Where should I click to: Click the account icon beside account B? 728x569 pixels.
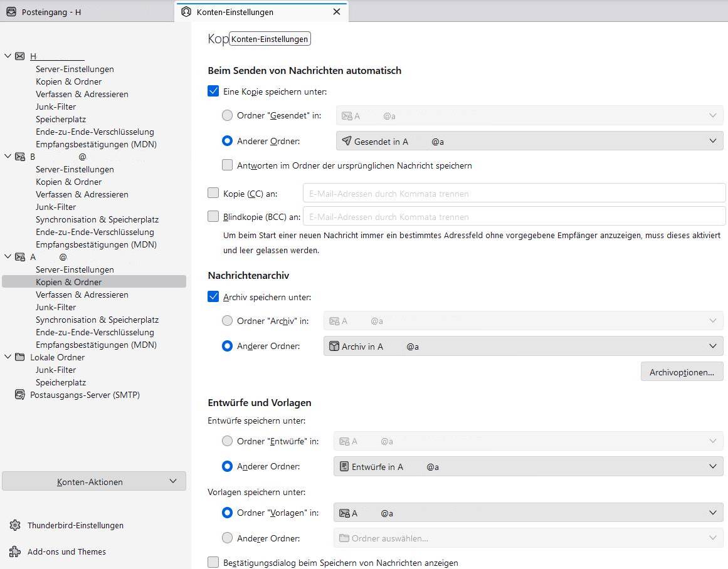tap(20, 157)
